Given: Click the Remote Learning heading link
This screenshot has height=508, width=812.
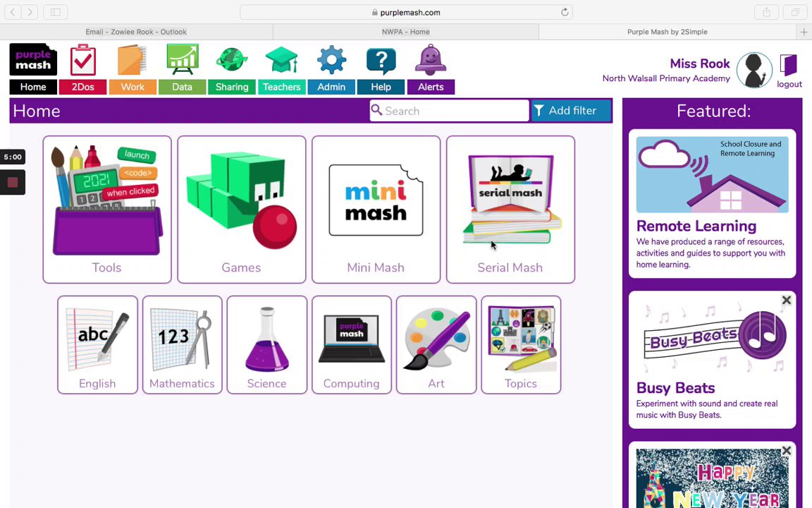Looking at the screenshot, I should click(696, 226).
